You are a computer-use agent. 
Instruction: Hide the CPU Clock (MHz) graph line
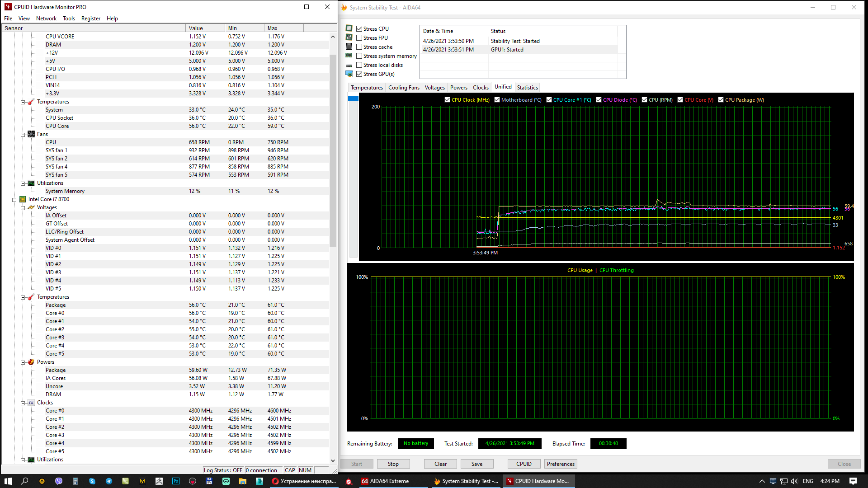pos(447,100)
